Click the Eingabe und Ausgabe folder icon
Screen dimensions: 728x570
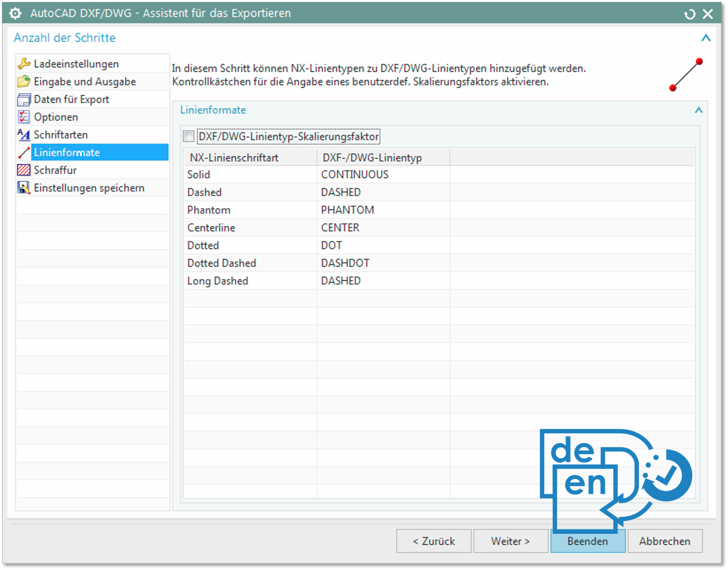coord(24,82)
